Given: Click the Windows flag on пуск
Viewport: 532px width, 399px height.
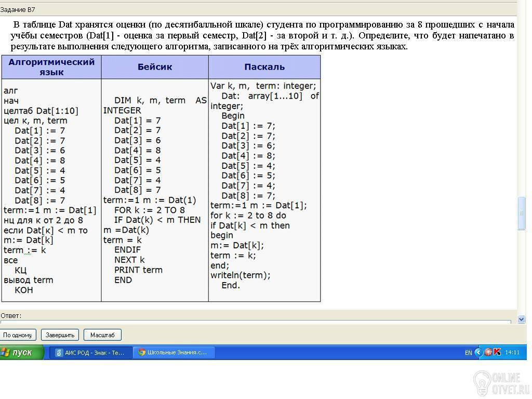Looking at the screenshot, I should (x=5, y=353).
